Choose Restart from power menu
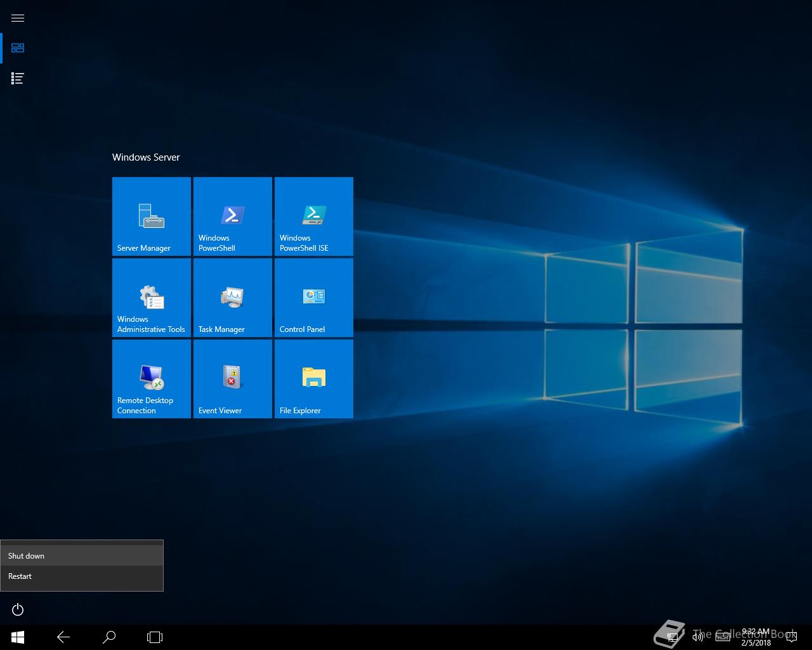Viewport: 812px width, 650px height. [x=82, y=576]
